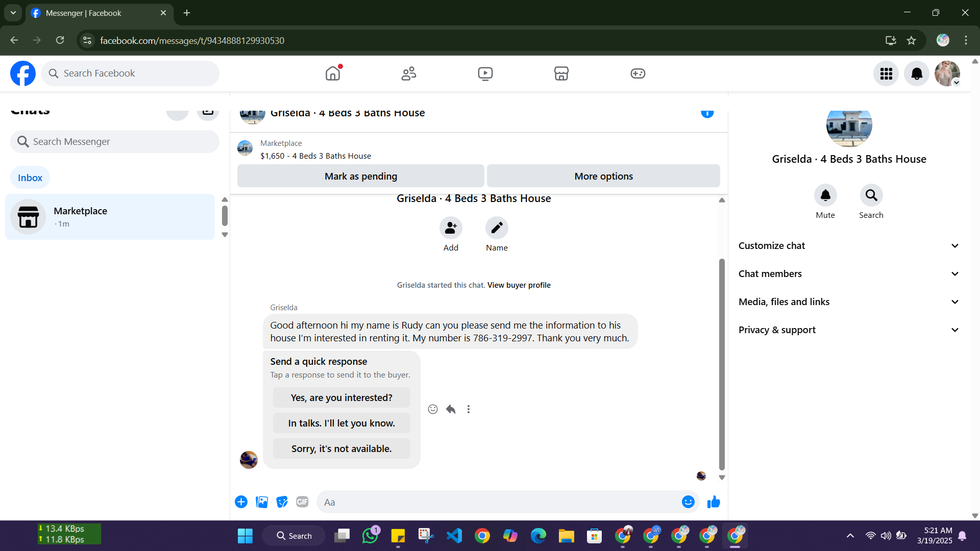Image resolution: width=980 pixels, height=551 pixels.
Task: Show hidden system tray icons
Action: tap(850, 536)
